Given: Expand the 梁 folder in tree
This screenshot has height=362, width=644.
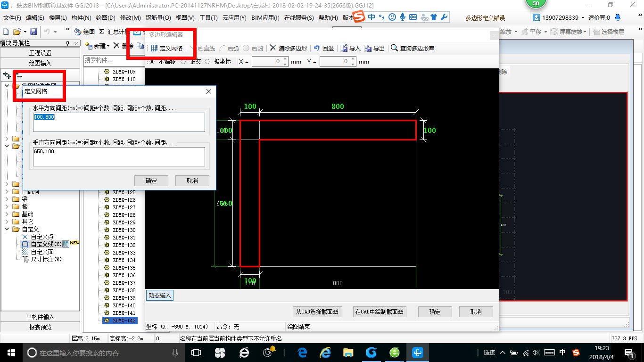Looking at the screenshot, I should click(x=7, y=199).
